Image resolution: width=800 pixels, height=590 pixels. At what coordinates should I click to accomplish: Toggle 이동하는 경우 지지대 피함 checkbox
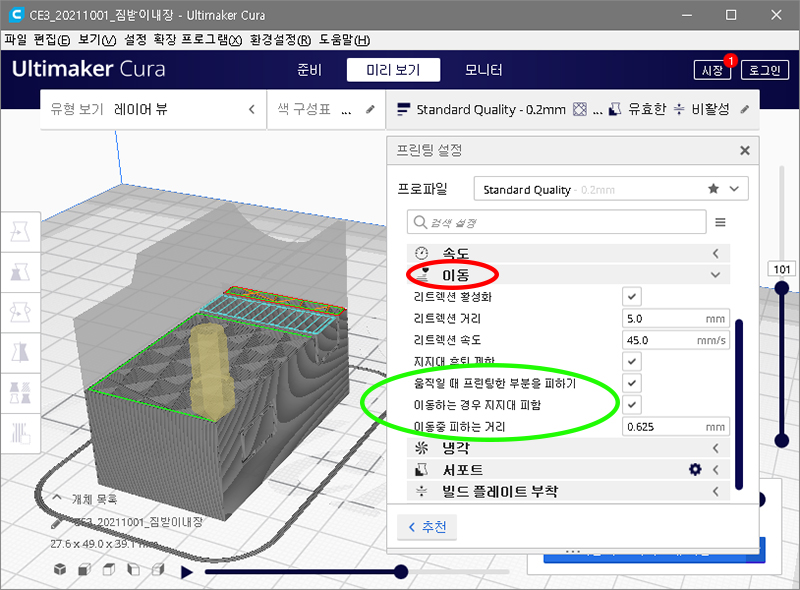coord(632,405)
